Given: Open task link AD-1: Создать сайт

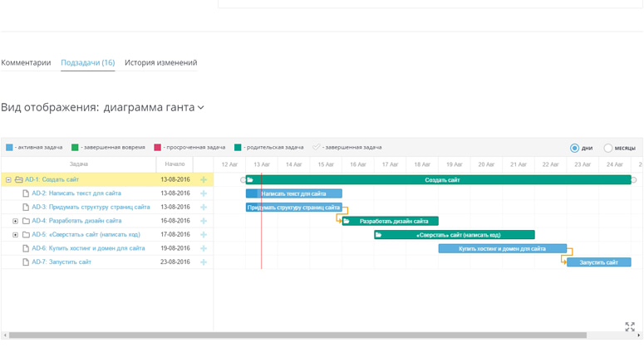Looking at the screenshot, I should [52, 179].
